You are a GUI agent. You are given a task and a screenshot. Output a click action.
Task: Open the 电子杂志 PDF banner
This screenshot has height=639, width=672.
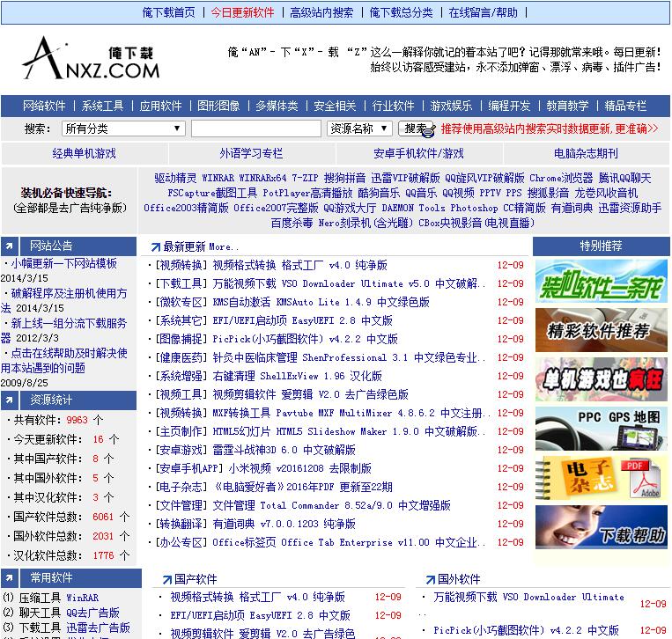[x=601, y=478]
